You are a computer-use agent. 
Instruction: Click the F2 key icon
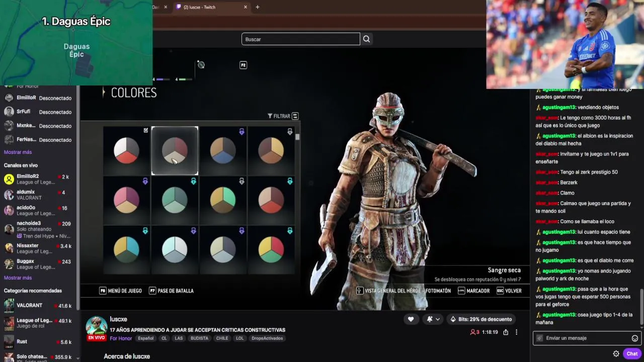pyautogui.click(x=243, y=65)
